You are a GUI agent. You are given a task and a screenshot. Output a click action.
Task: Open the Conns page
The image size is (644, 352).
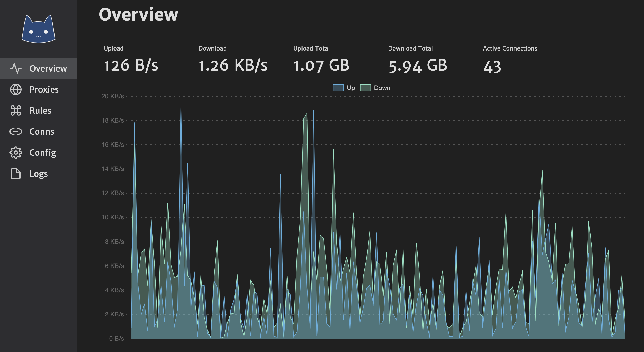coord(42,132)
